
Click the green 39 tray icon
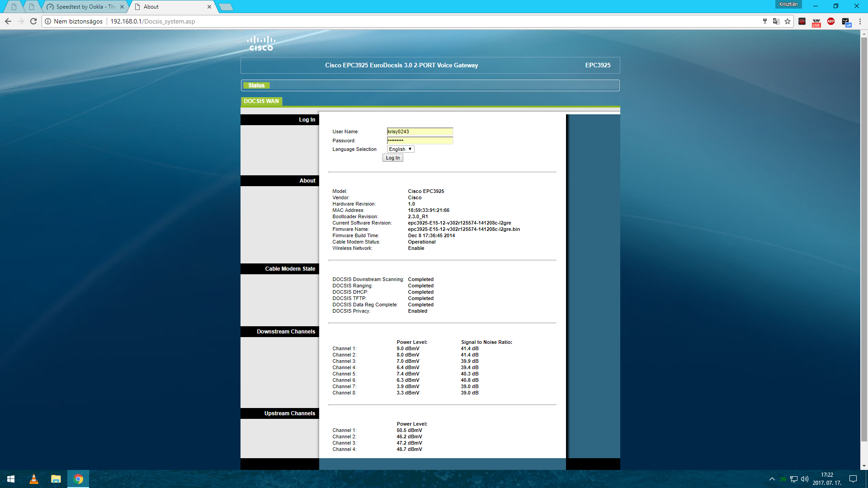coord(783,479)
